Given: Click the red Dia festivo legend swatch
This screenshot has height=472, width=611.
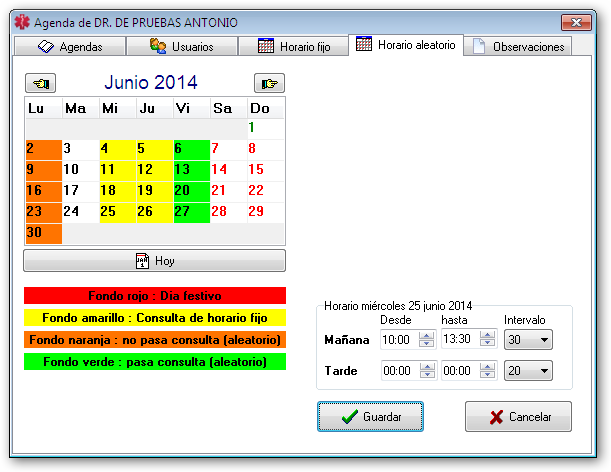Looking at the screenshot, I should (155, 296).
